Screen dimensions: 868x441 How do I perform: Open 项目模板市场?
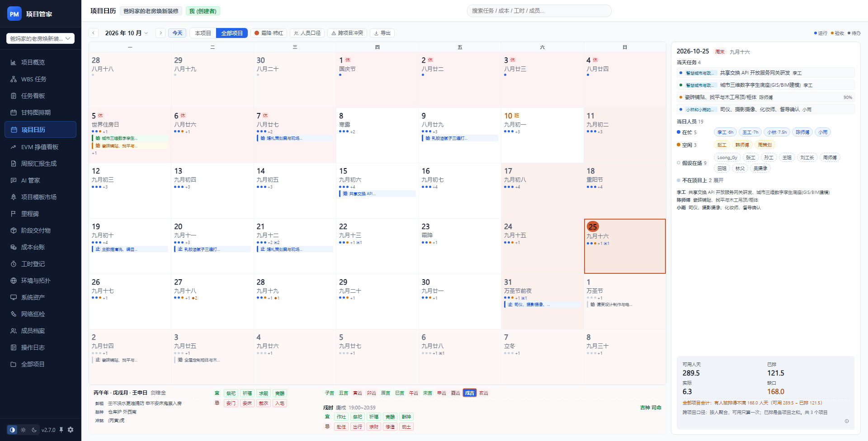click(40, 197)
